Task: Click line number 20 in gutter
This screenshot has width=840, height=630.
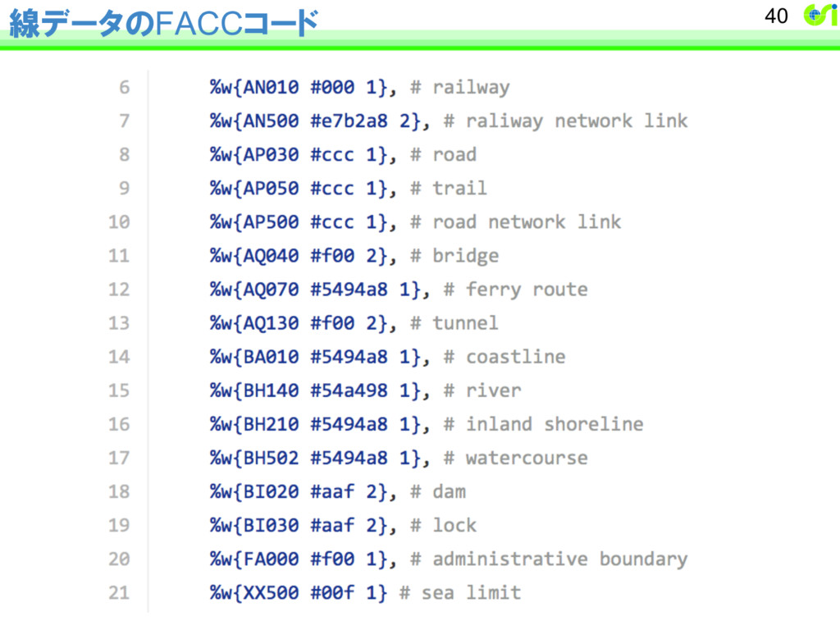Action: click(x=119, y=559)
